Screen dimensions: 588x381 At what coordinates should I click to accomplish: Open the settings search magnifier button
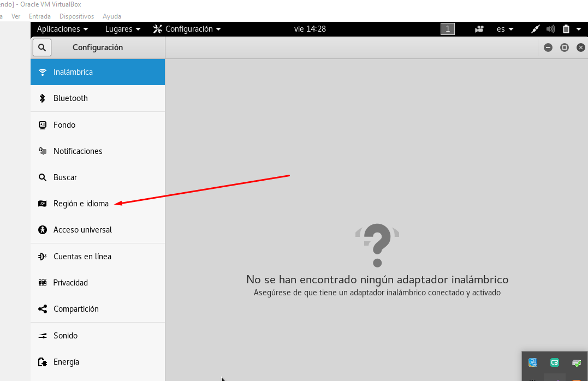click(x=42, y=47)
